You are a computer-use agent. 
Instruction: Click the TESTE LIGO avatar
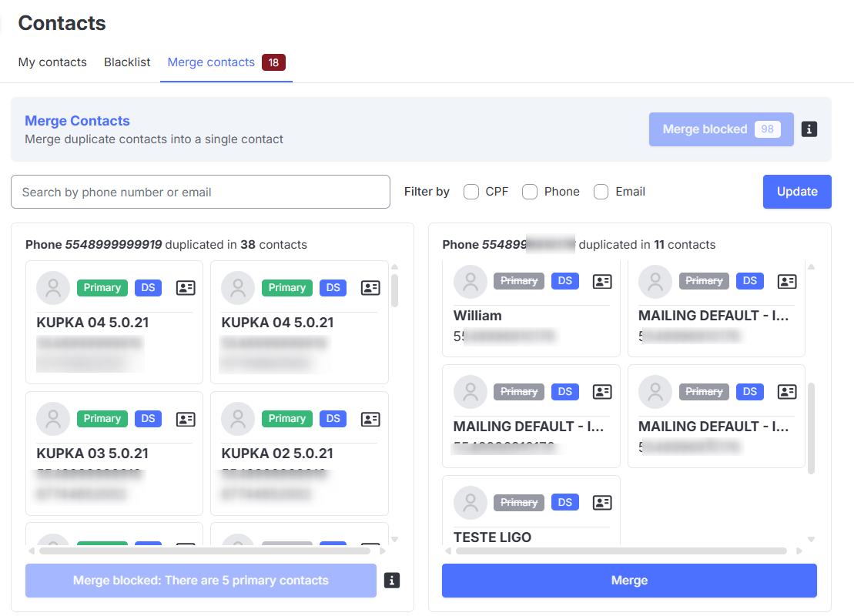(470, 503)
